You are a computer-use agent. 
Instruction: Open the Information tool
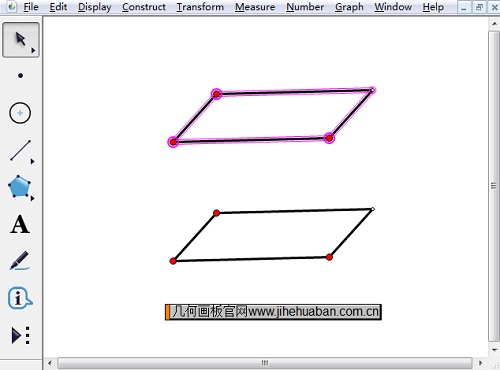tap(20, 298)
